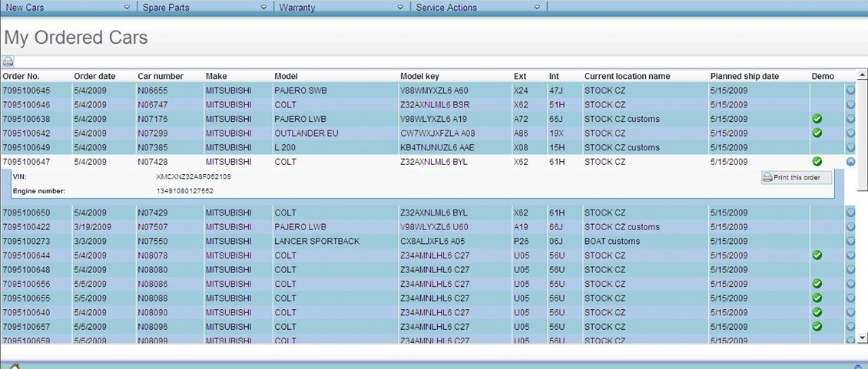Expand details for order 7095100644
The height and width of the screenshot is (369, 868).
click(x=851, y=255)
